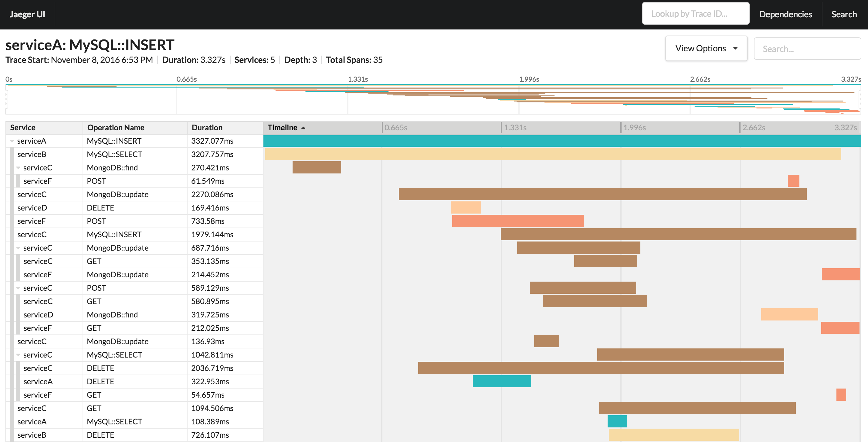868x442 pixels.
Task: Click serviceB MySQL::SELECT yellow timeline bar
Action: [553, 154]
